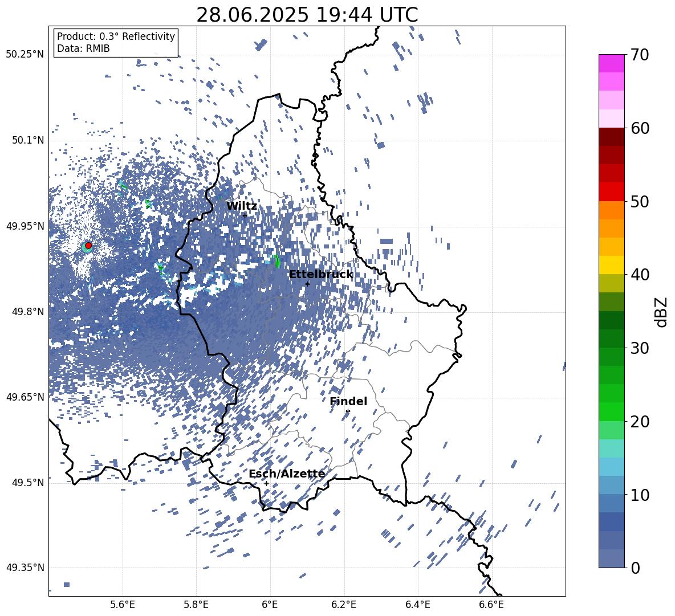The width and height of the screenshot is (675, 616).
Task: Click the colorbar tick value 10
Action: [640, 495]
